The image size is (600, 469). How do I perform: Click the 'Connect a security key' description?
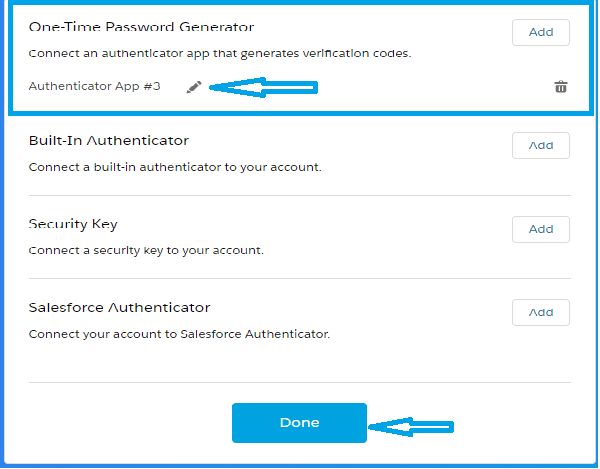[146, 250]
